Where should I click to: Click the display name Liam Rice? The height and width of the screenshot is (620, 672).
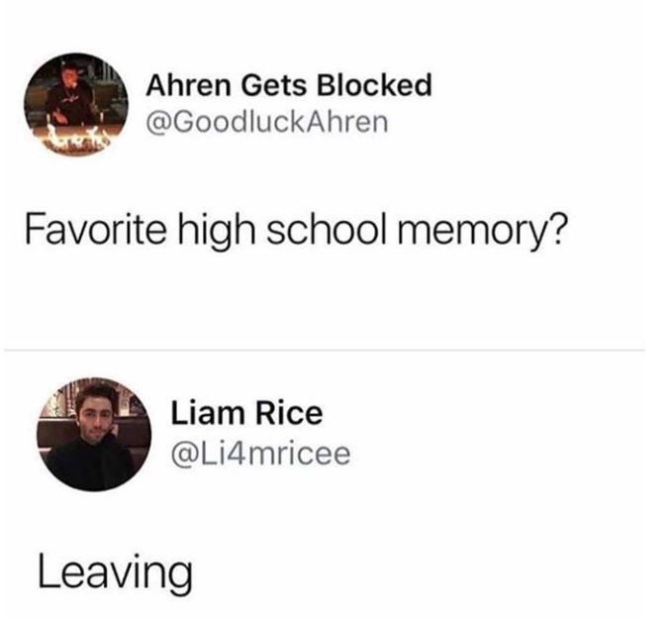(246, 413)
